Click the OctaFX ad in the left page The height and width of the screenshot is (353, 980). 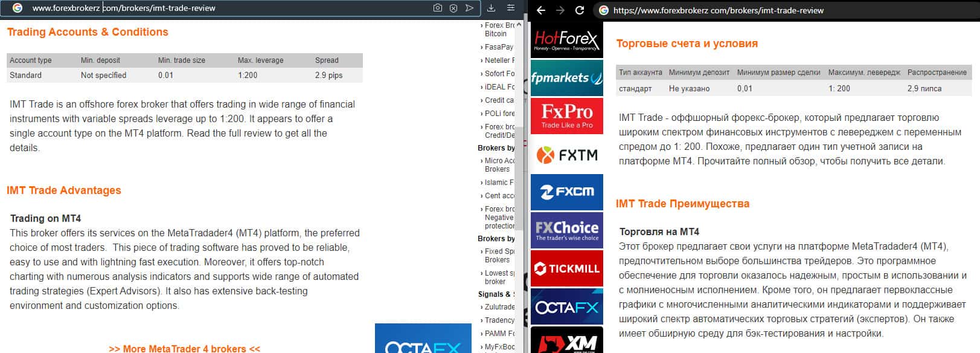tap(423, 338)
